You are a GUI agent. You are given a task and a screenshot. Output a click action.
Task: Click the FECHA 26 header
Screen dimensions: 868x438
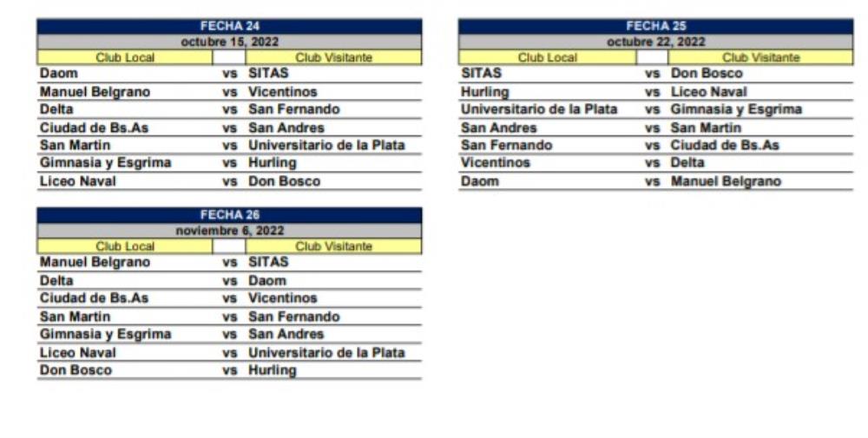tap(229, 215)
